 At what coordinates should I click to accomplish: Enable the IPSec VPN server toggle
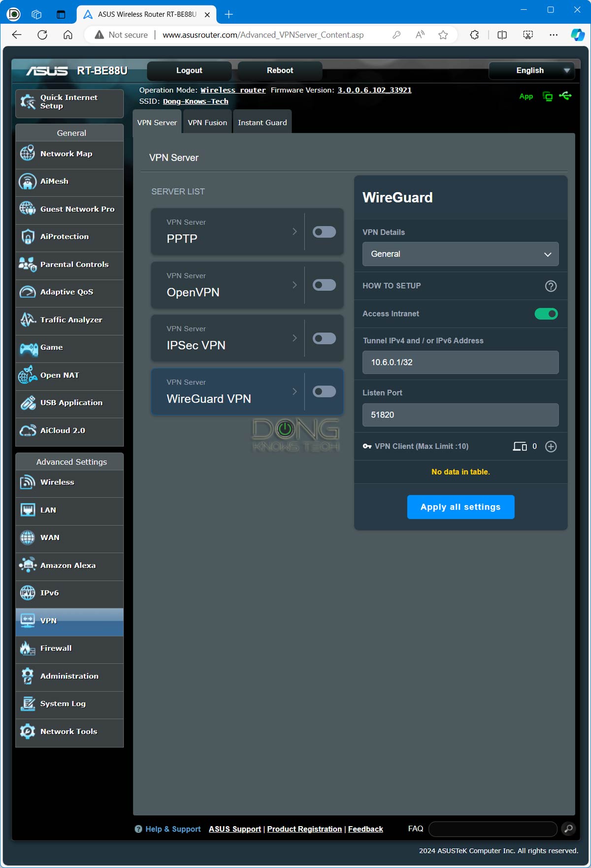tap(324, 338)
